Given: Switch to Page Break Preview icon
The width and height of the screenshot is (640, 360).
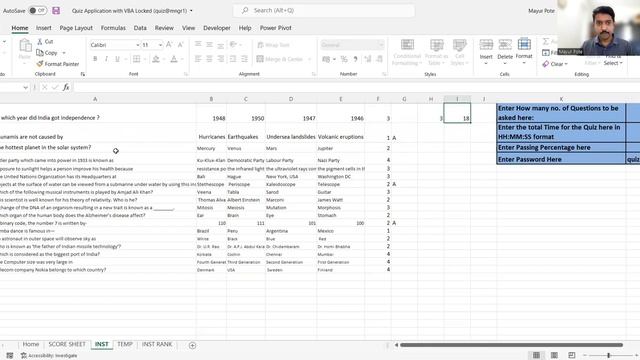Looking at the screenshot, I should pyautogui.click(x=572, y=356).
